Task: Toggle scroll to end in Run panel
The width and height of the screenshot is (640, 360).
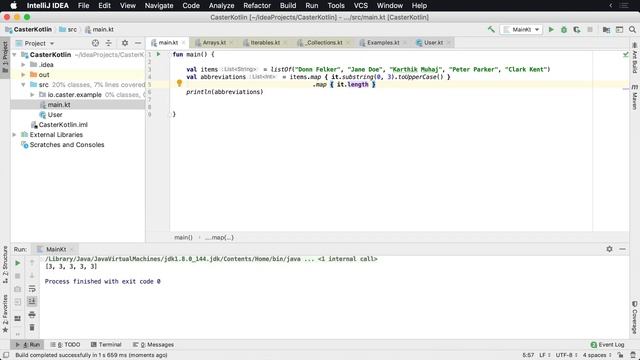Action: point(32,301)
